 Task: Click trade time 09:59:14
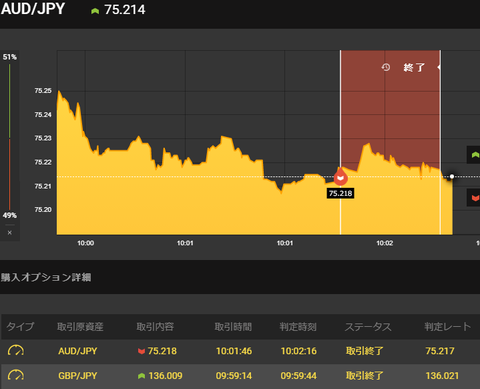tap(234, 376)
